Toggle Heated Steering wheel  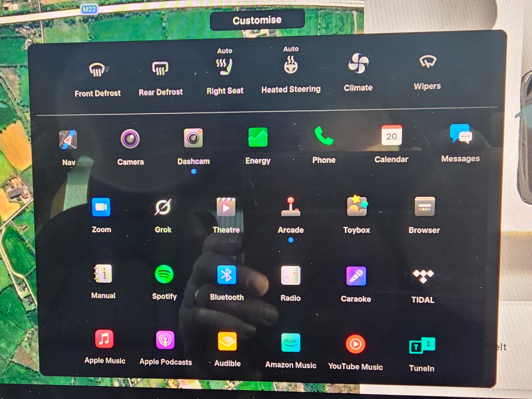tap(291, 65)
